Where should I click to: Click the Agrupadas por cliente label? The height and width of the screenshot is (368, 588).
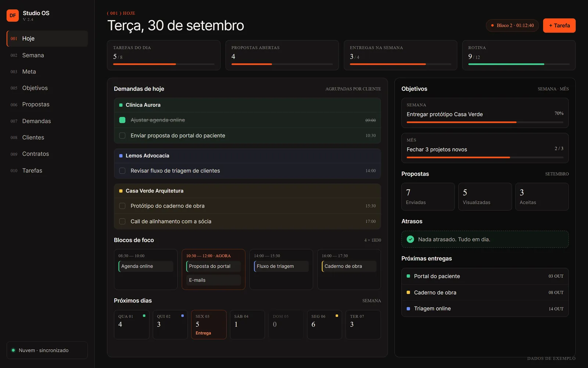click(353, 89)
